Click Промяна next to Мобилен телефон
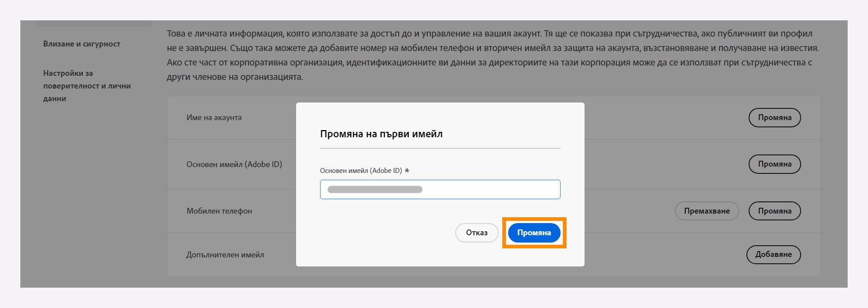The height and width of the screenshot is (308, 868). click(775, 210)
